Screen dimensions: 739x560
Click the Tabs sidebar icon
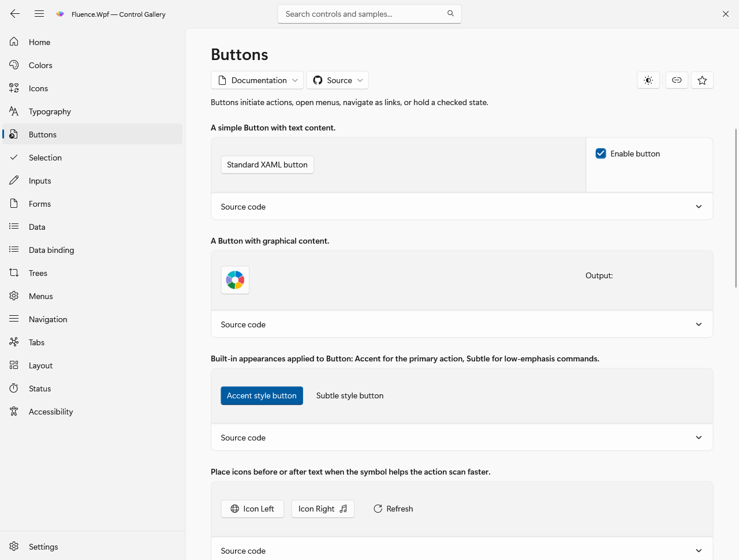point(14,342)
